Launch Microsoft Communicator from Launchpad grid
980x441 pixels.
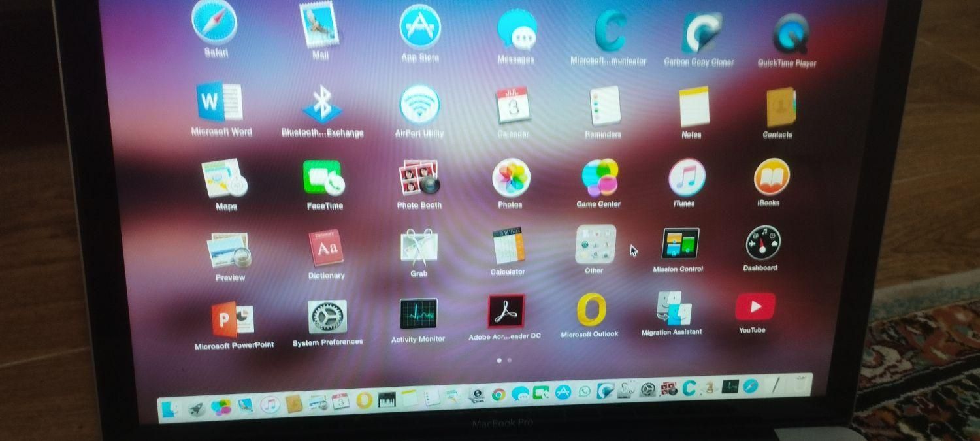(x=610, y=31)
